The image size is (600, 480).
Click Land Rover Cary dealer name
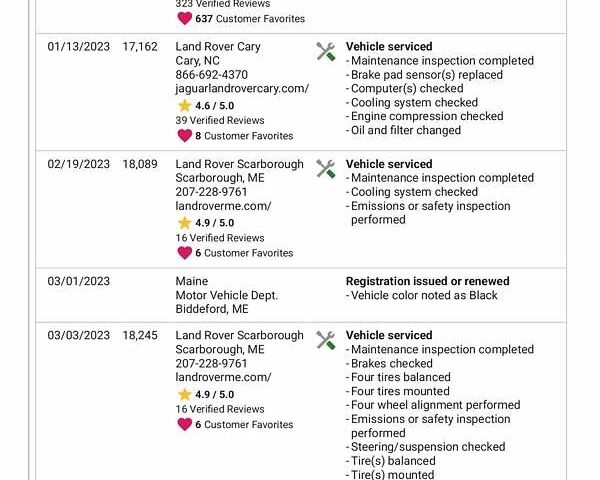coord(218,47)
